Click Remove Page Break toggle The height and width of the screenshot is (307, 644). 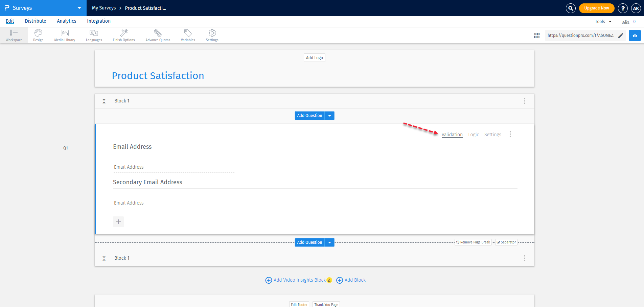(x=473, y=242)
